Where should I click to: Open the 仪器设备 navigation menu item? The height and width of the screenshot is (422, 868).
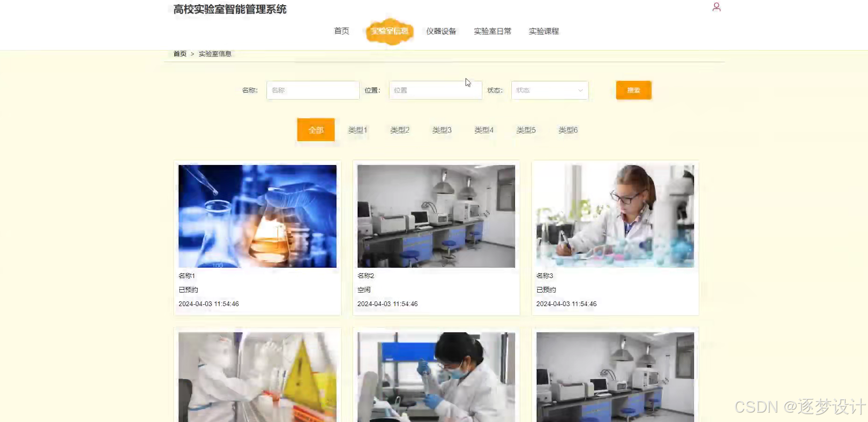coord(442,31)
